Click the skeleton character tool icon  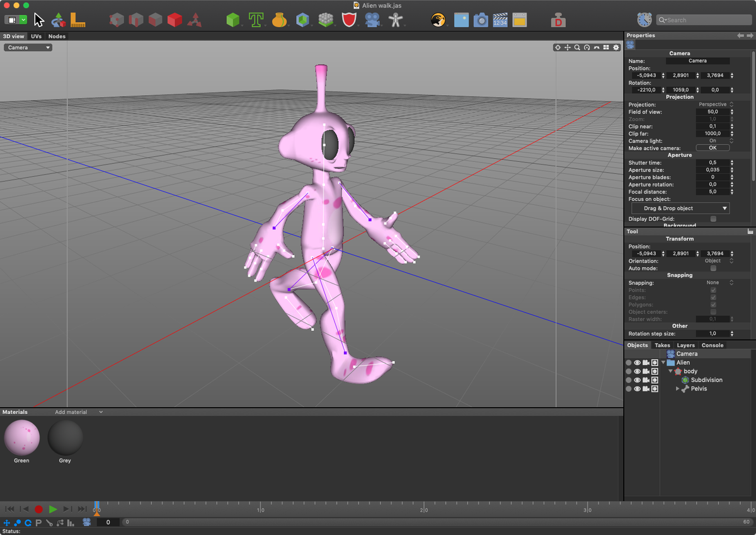point(396,20)
